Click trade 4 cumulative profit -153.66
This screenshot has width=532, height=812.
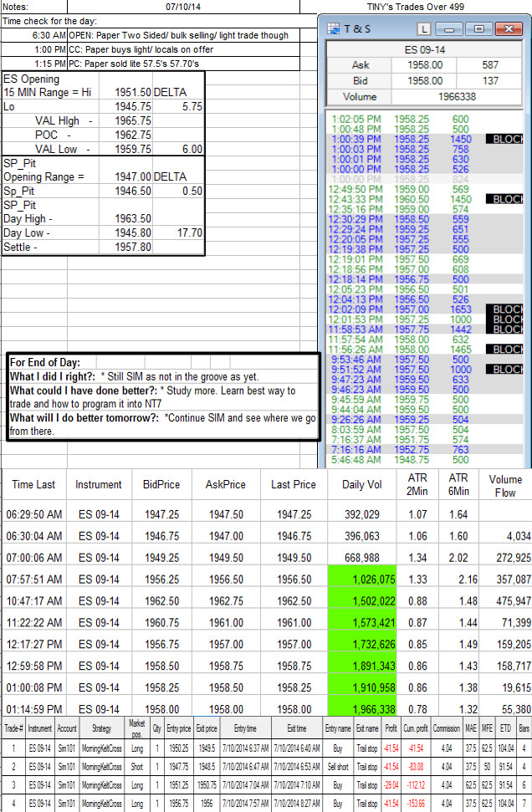[416, 803]
